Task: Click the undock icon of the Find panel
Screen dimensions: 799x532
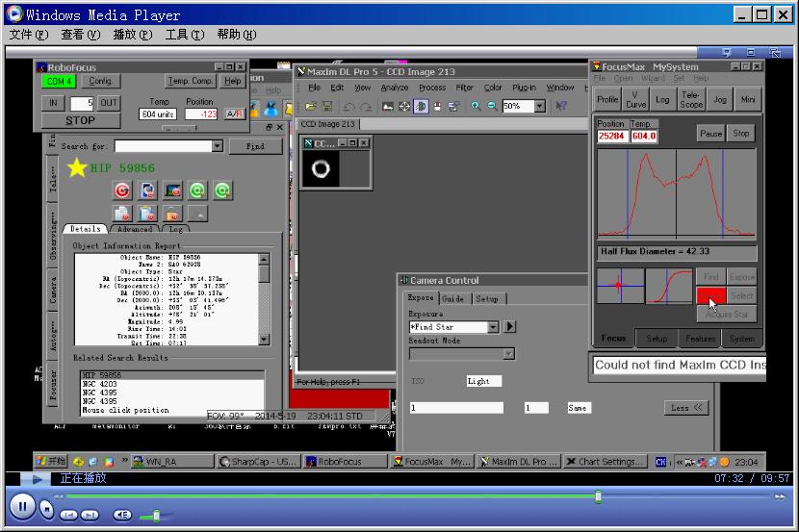Action: [x=269, y=127]
